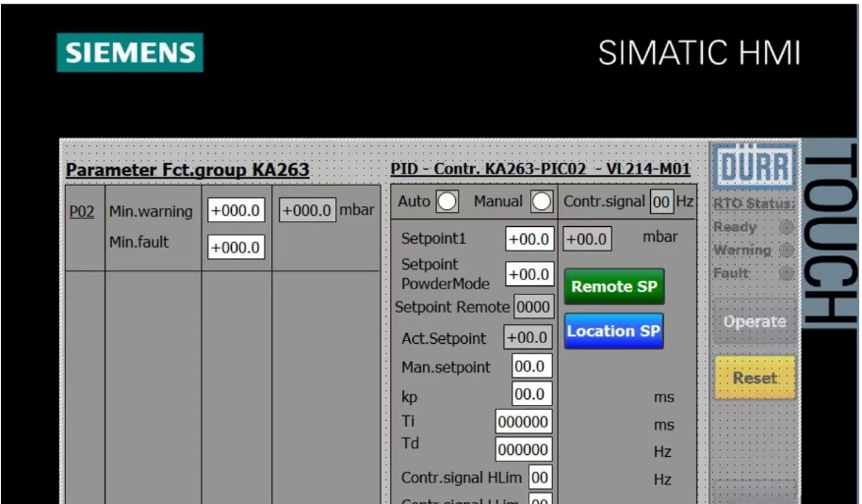Screen dimensions: 862x504
Task: Click the 'SIMATIC HMI' title text
Action: point(699,54)
